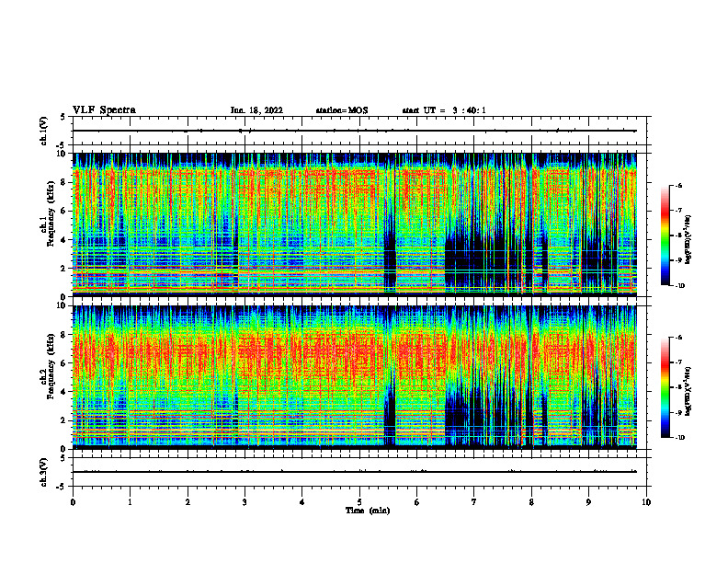Click the ch.1 spectrogram color scale bar
This screenshot has height=563, width=728.
click(665, 236)
